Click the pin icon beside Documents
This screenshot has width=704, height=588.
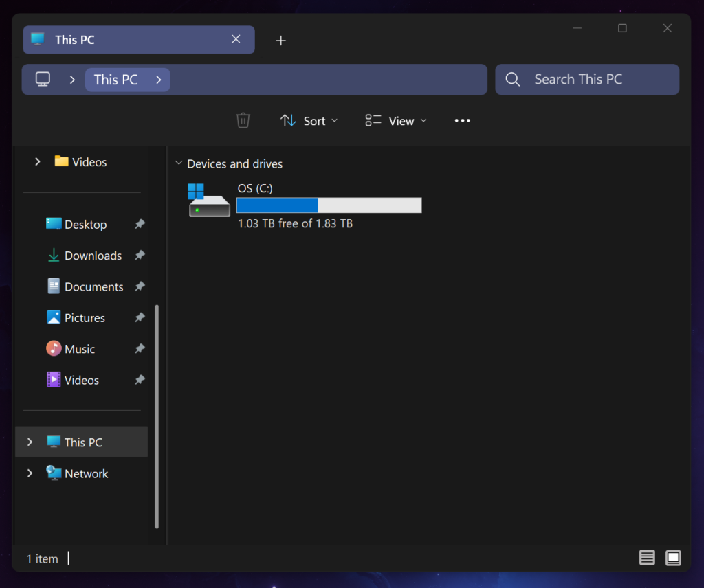tap(140, 286)
